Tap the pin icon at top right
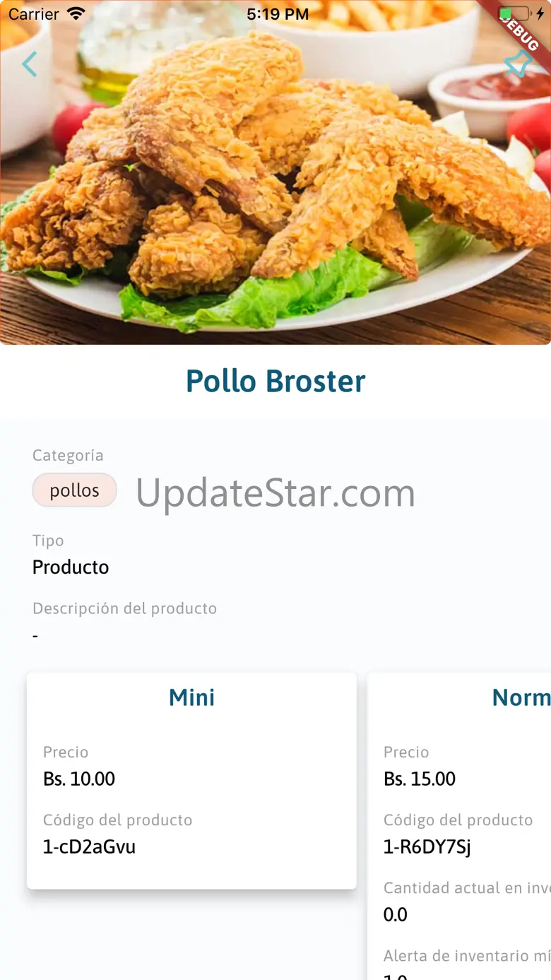The image size is (551, 980). point(518,64)
